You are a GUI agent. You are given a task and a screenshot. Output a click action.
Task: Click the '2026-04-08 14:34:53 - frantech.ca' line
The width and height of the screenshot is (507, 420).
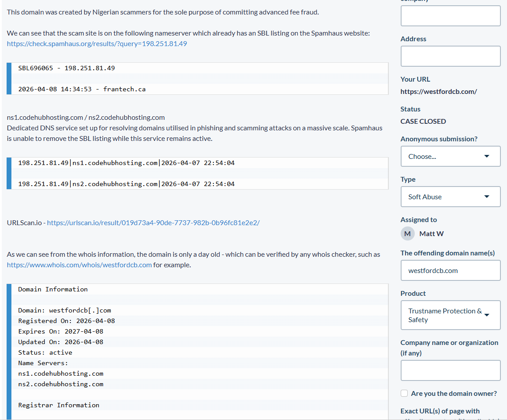(82, 89)
